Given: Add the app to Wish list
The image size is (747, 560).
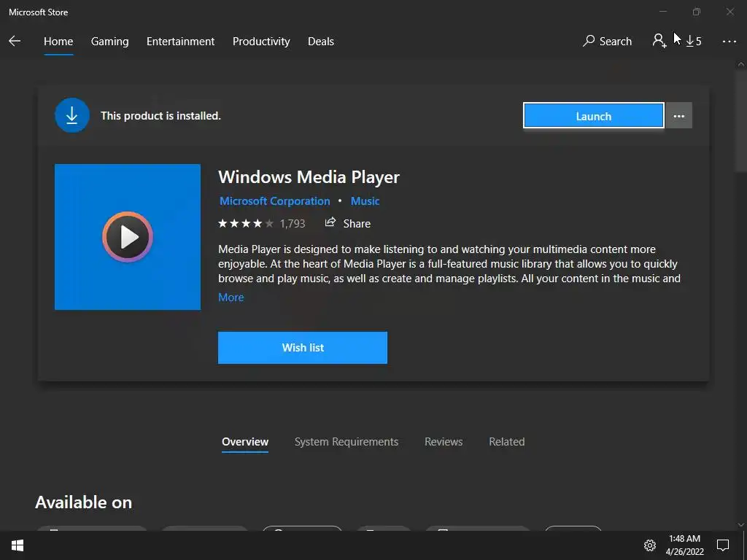Looking at the screenshot, I should (303, 348).
